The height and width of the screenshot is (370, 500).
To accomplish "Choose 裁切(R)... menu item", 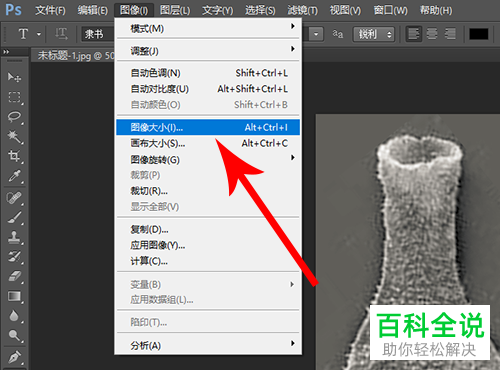I will click(x=208, y=191).
